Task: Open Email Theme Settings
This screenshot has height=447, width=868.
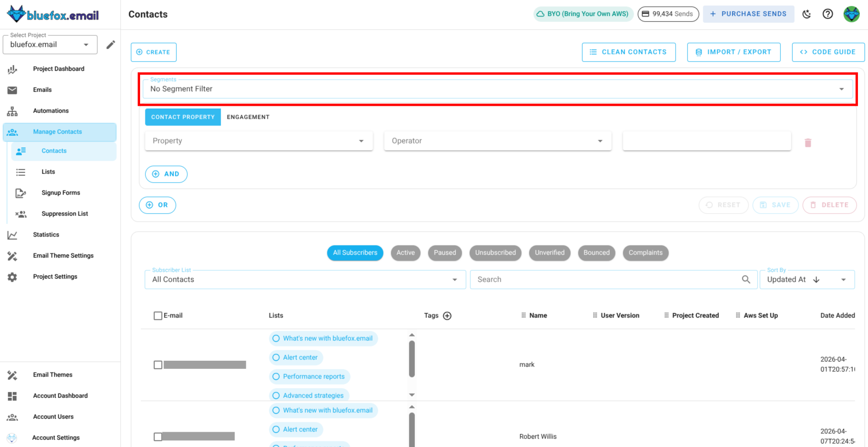Action: click(x=63, y=255)
